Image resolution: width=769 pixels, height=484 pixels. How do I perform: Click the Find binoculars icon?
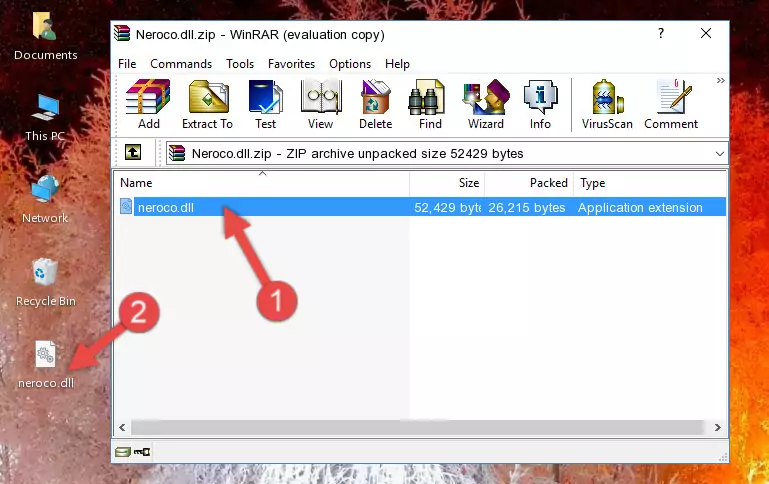point(430,104)
